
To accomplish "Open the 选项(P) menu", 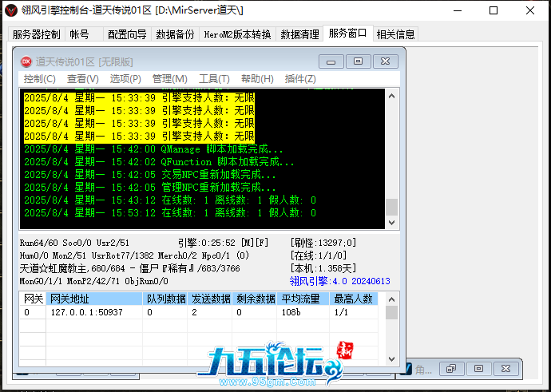I will click(x=125, y=79).
